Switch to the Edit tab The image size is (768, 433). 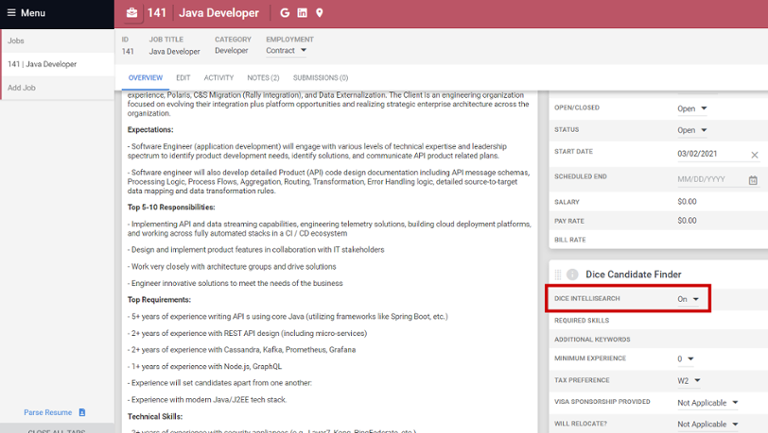[183, 78]
